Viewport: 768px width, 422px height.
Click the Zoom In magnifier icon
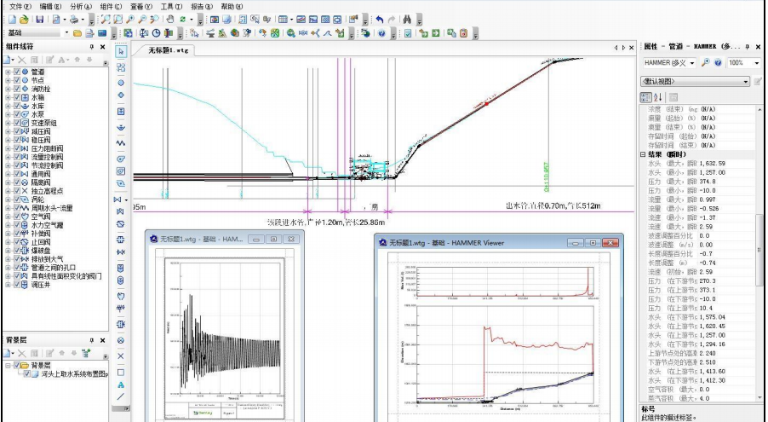point(130,20)
